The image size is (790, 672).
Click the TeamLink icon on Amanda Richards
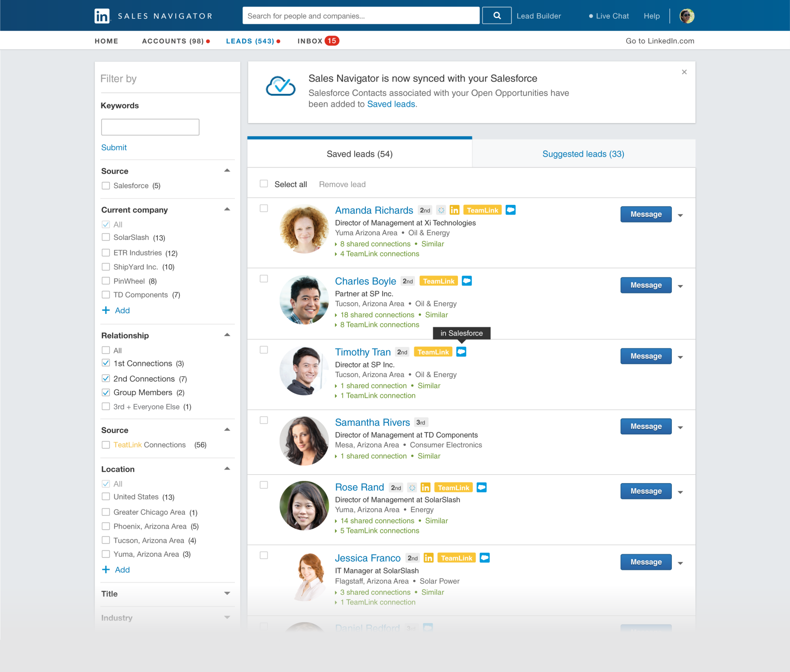481,210
